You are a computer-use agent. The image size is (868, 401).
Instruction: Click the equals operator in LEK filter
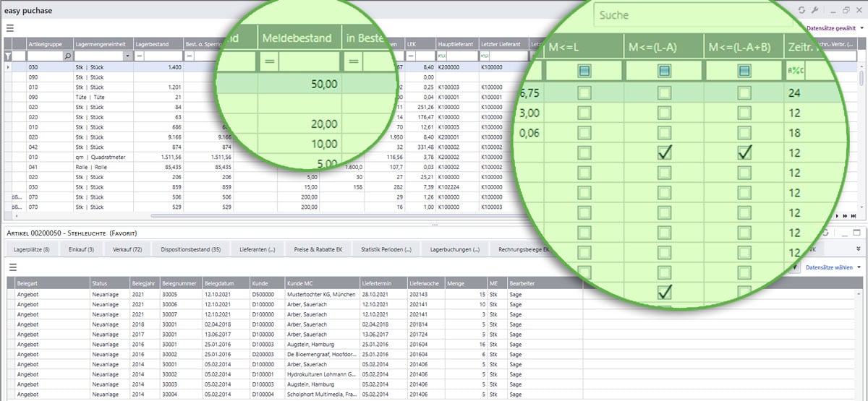click(411, 56)
